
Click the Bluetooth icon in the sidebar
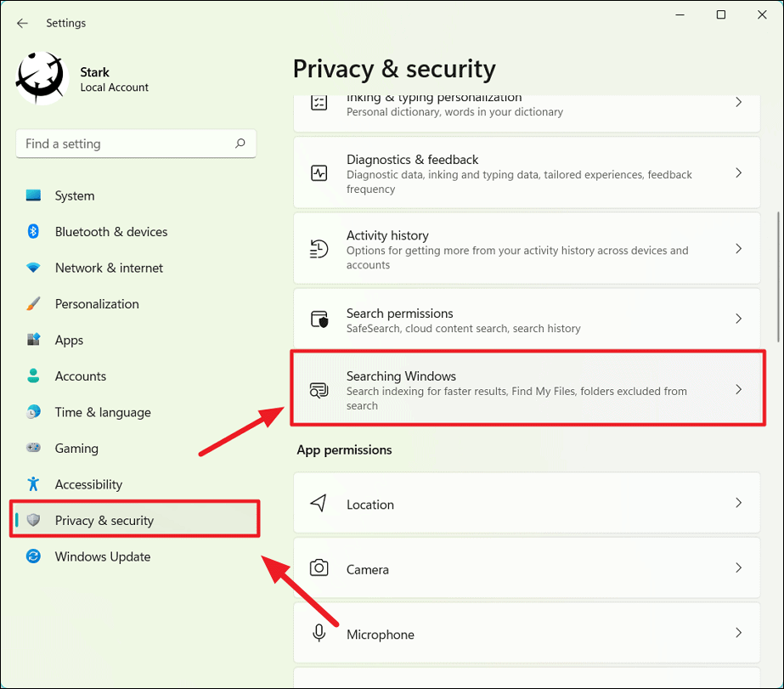[x=33, y=231]
